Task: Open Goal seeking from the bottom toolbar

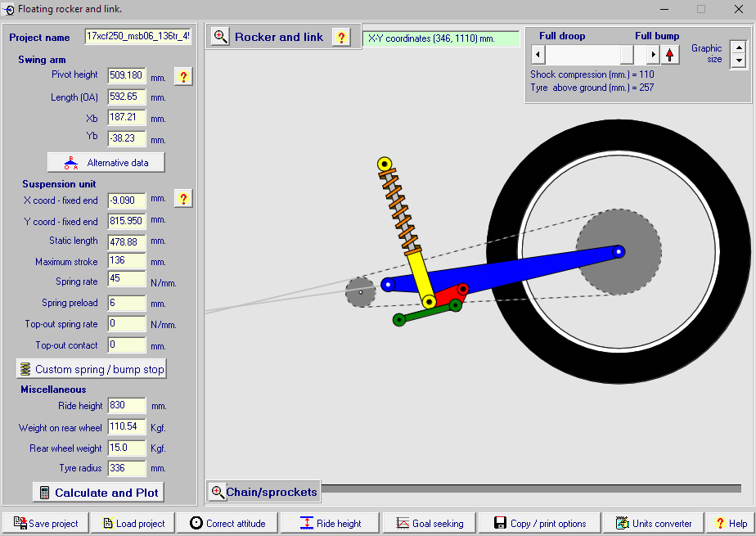Action: 429,523
